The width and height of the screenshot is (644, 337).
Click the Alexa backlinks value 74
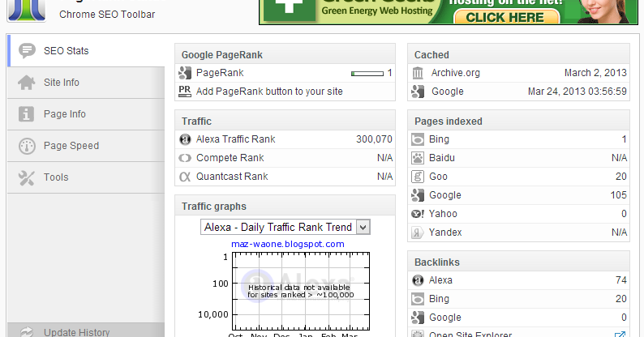point(621,280)
